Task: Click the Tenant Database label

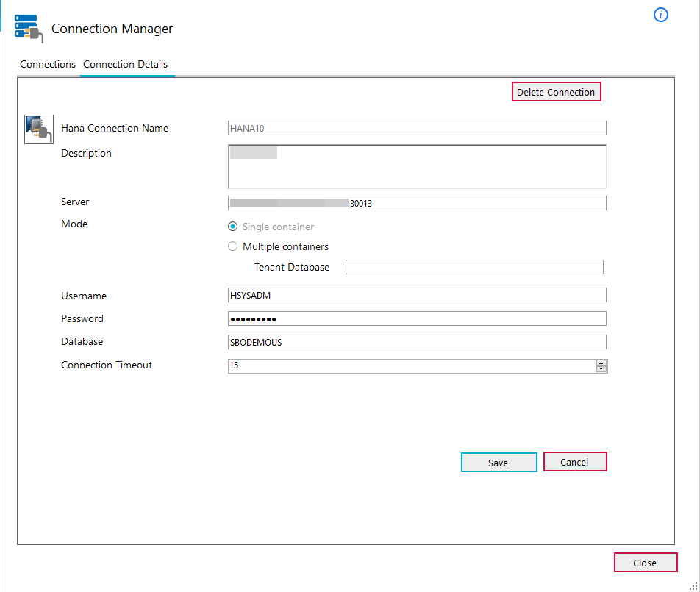Action: pos(292,268)
